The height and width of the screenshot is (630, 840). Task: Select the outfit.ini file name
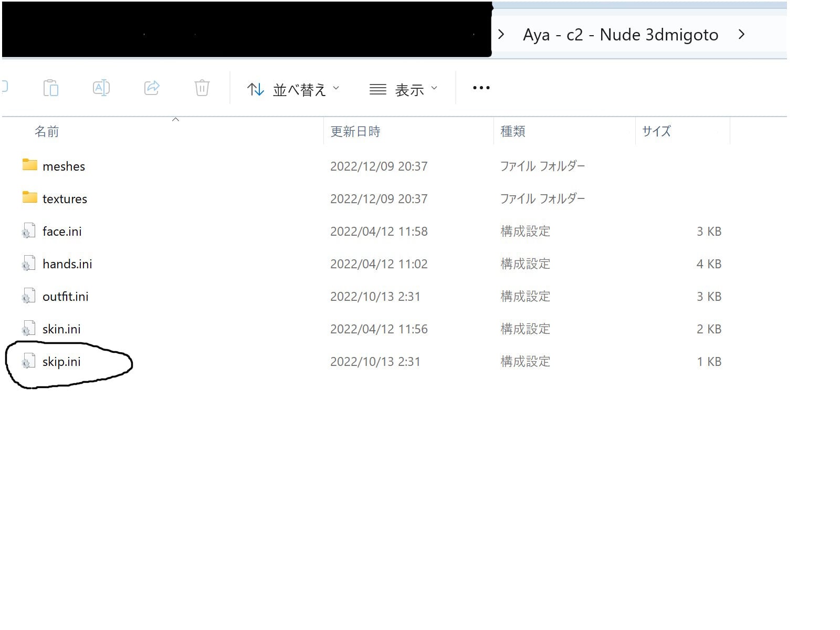pyautogui.click(x=65, y=297)
